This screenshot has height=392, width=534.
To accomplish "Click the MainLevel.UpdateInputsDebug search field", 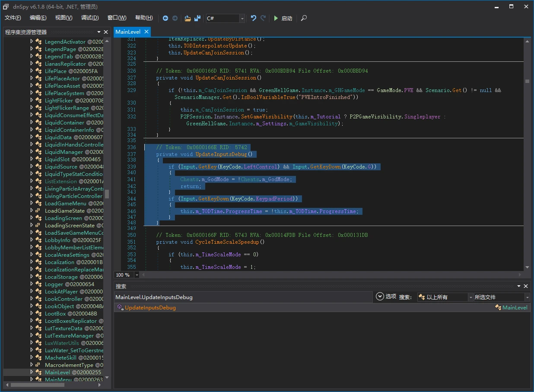I will point(243,297).
